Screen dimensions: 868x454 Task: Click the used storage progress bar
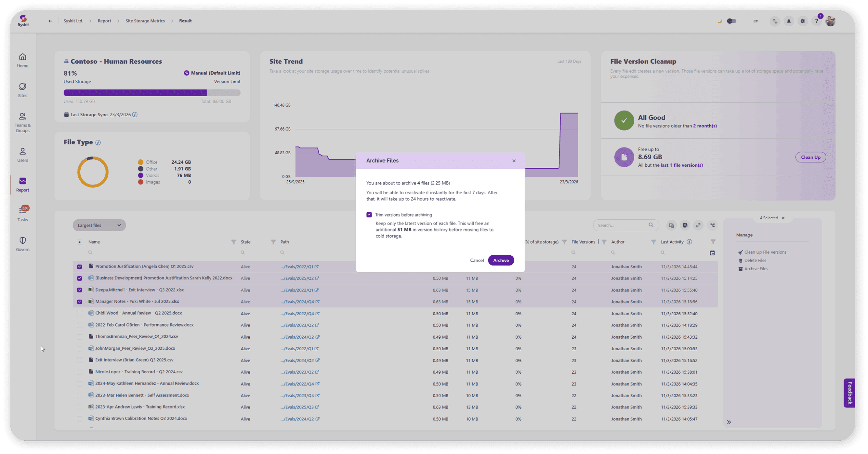pyautogui.click(x=152, y=93)
